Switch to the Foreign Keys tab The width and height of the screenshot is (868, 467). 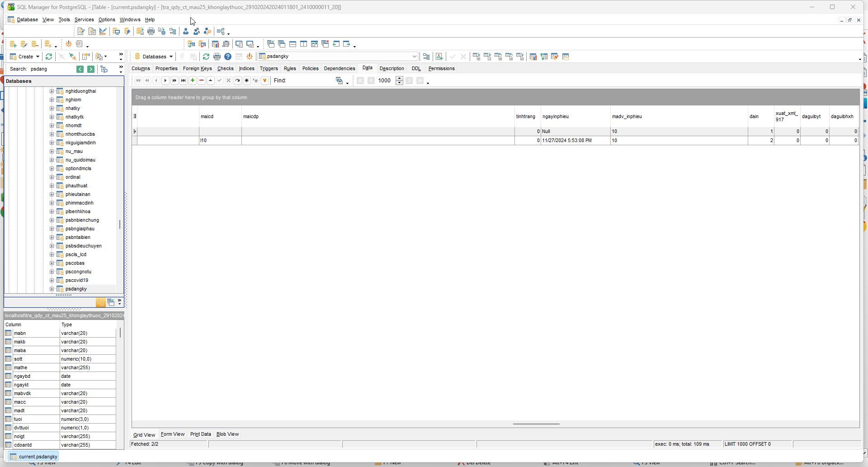(x=198, y=69)
